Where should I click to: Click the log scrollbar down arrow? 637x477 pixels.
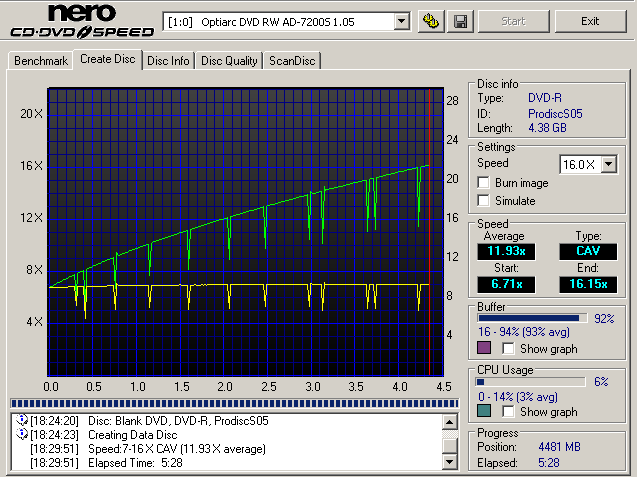[x=451, y=463]
